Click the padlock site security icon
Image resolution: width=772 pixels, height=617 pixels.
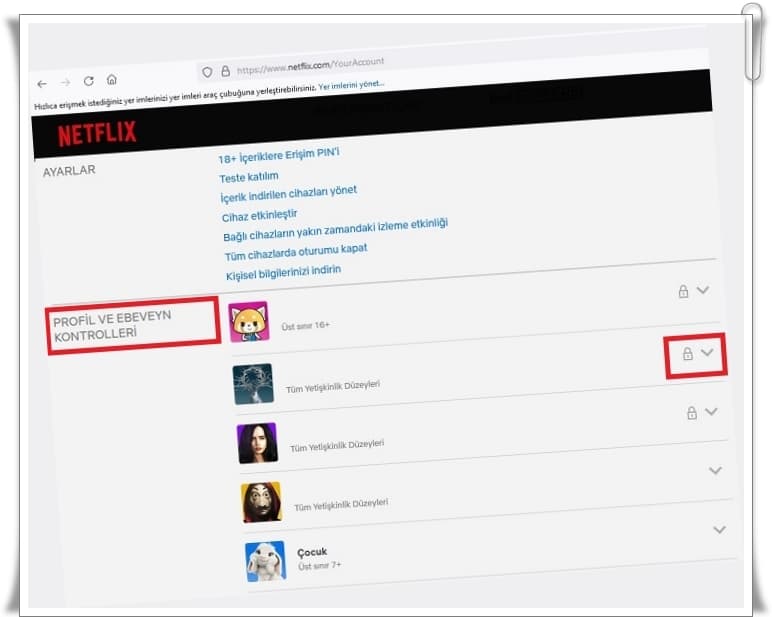click(225, 71)
